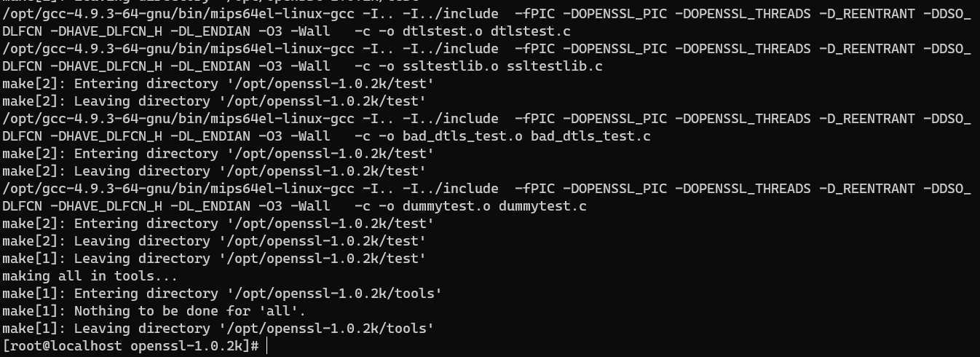Click root@localhost in the shell prompt
The width and height of the screenshot is (980, 357).
click(x=66, y=346)
